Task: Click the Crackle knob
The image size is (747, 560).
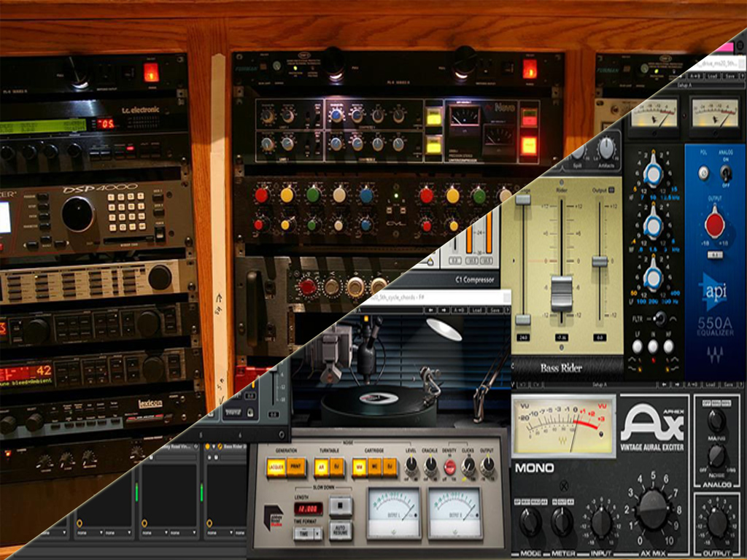Action: 430,464
